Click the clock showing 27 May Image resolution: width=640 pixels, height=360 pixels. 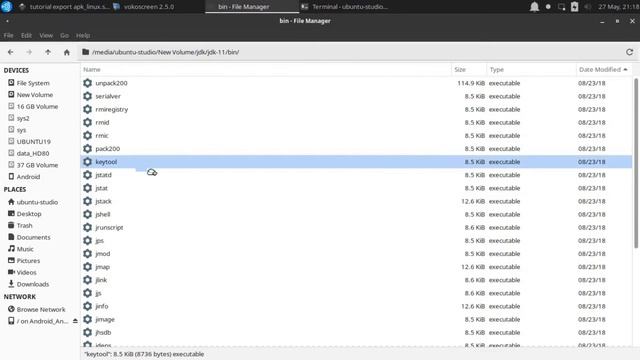618,7
